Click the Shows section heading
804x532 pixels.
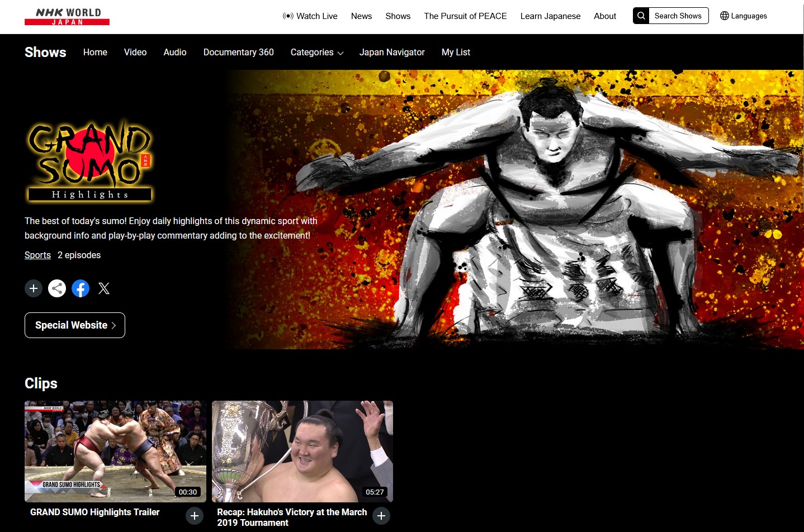45,52
